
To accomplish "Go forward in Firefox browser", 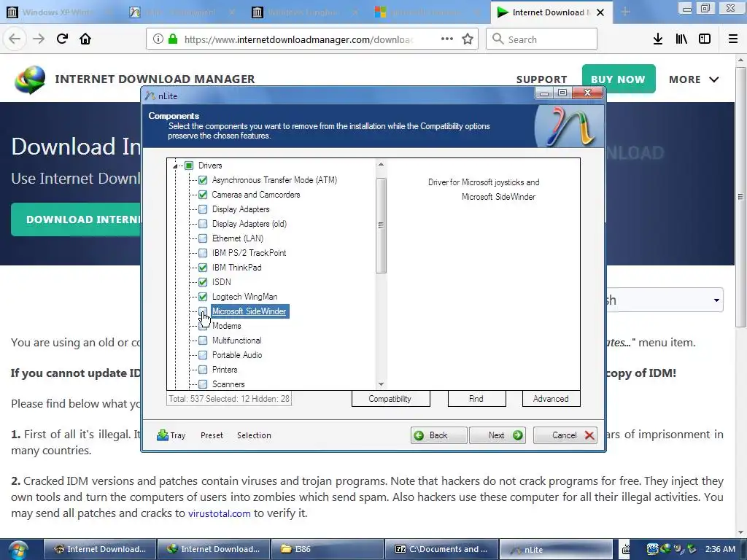I will click(39, 39).
